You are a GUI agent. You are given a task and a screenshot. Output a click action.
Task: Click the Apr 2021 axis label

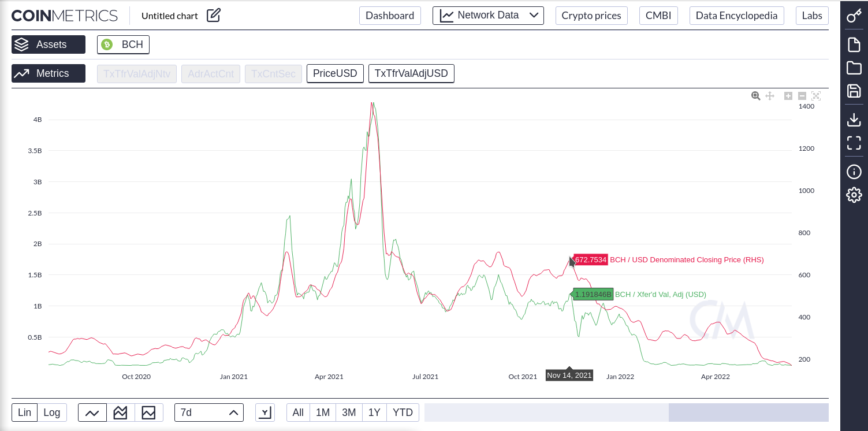[329, 377]
